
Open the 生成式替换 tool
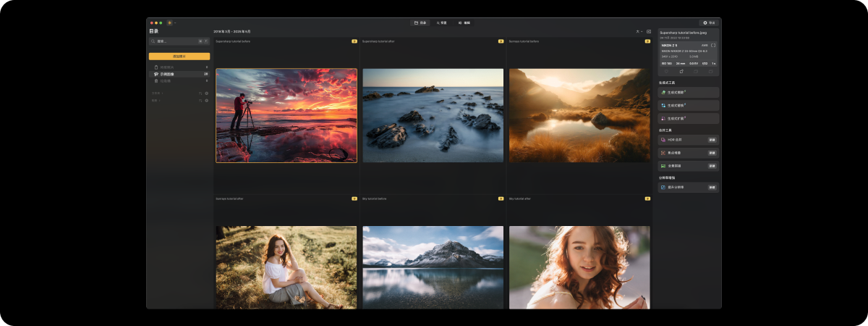689,105
